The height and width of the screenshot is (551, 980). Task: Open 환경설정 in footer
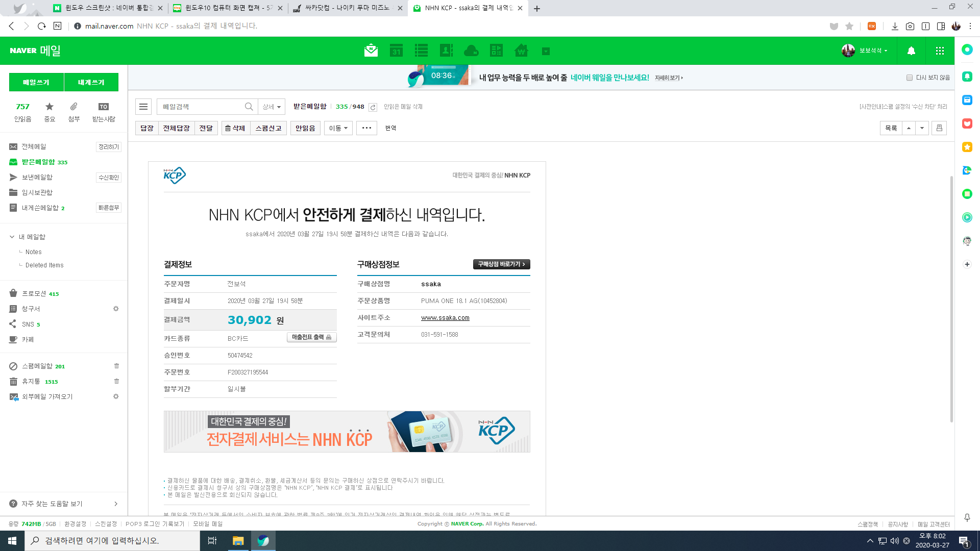tap(75, 524)
